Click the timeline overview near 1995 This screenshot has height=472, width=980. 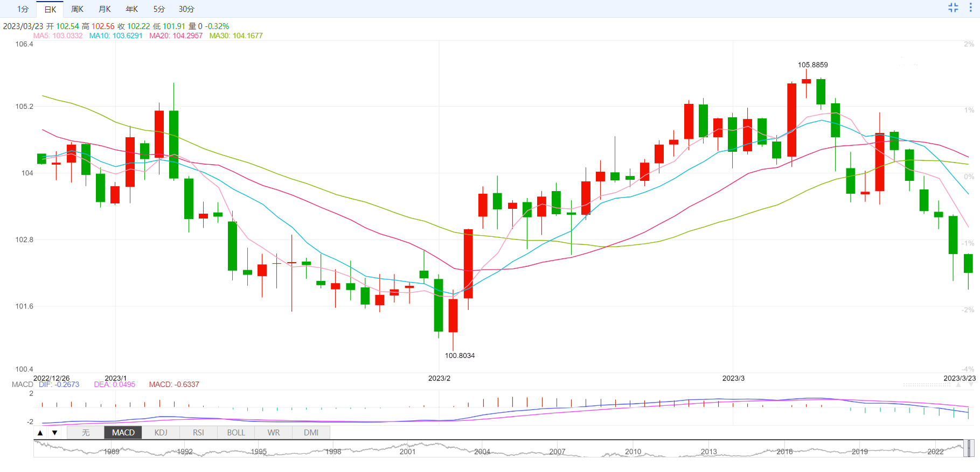click(x=259, y=452)
